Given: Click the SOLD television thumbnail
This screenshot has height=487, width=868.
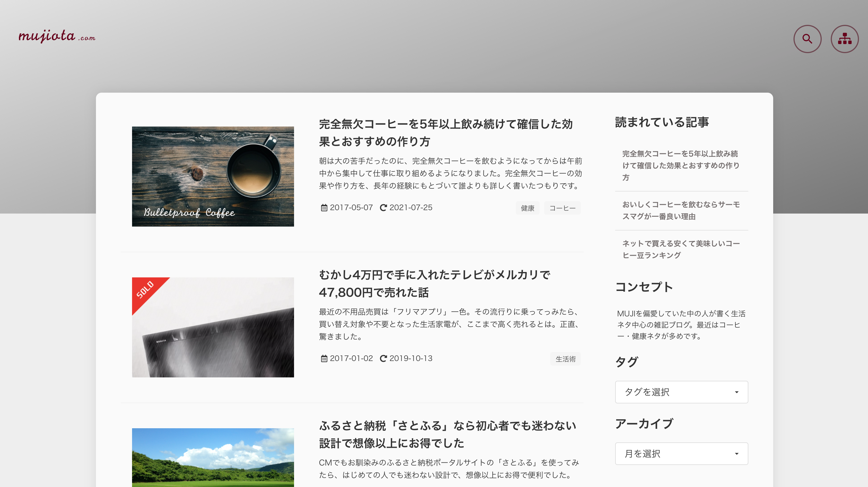Looking at the screenshot, I should [212, 327].
